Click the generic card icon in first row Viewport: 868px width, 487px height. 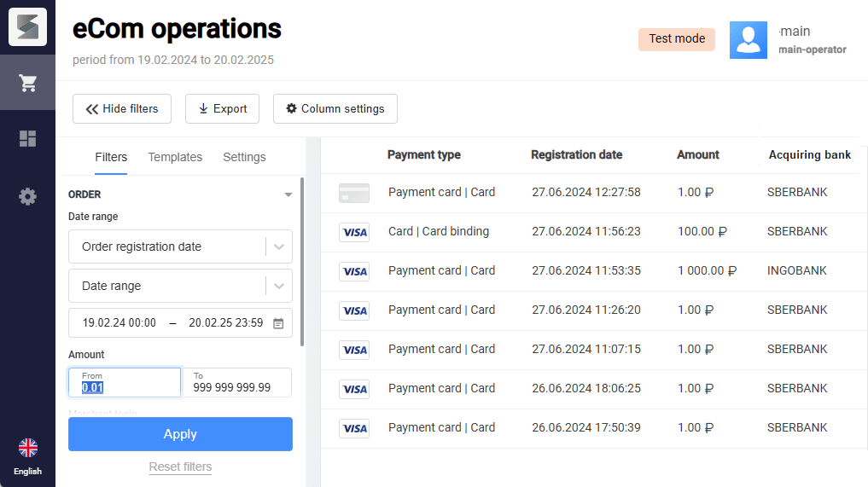pyautogui.click(x=354, y=193)
